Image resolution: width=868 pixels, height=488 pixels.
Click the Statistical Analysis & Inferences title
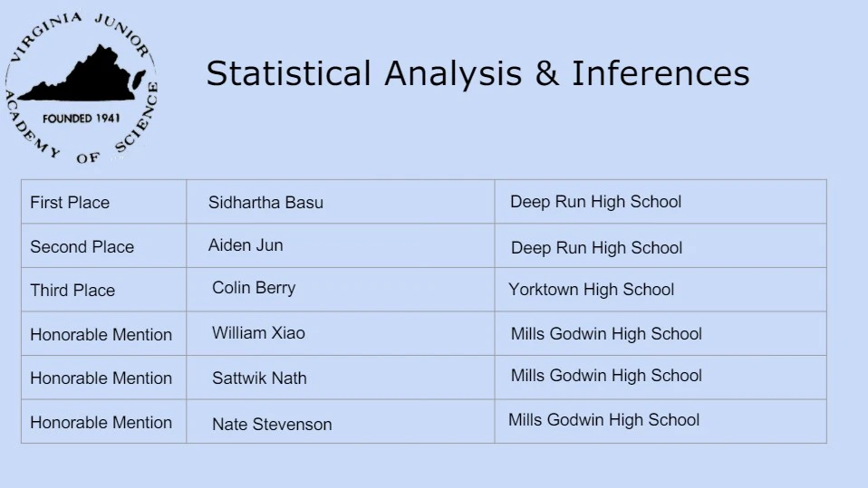(x=477, y=73)
